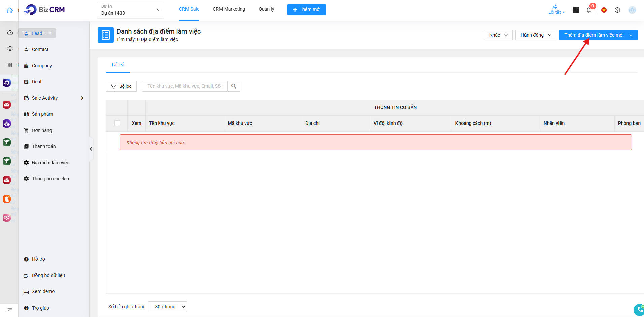Switch to the CRM Marketing tab

click(x=229, y=9)
